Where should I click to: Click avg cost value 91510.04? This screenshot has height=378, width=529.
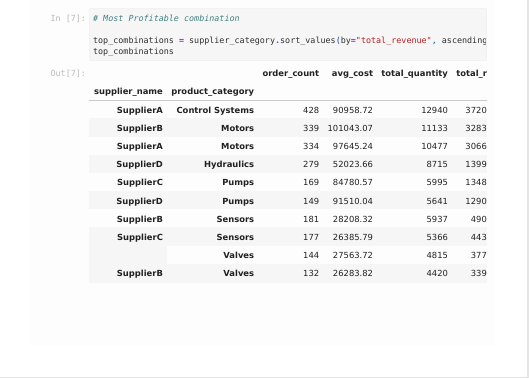coord(353,201)
